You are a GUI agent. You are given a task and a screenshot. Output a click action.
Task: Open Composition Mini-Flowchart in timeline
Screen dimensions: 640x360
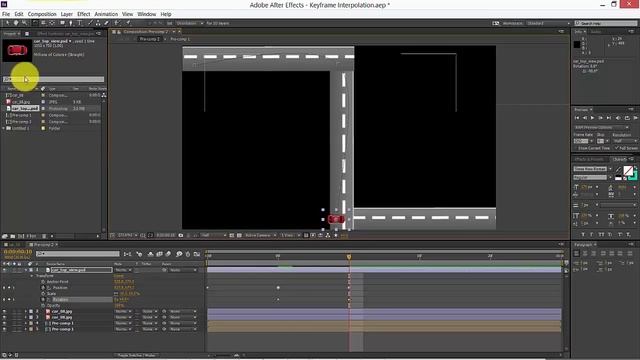[x=127, y=254]
